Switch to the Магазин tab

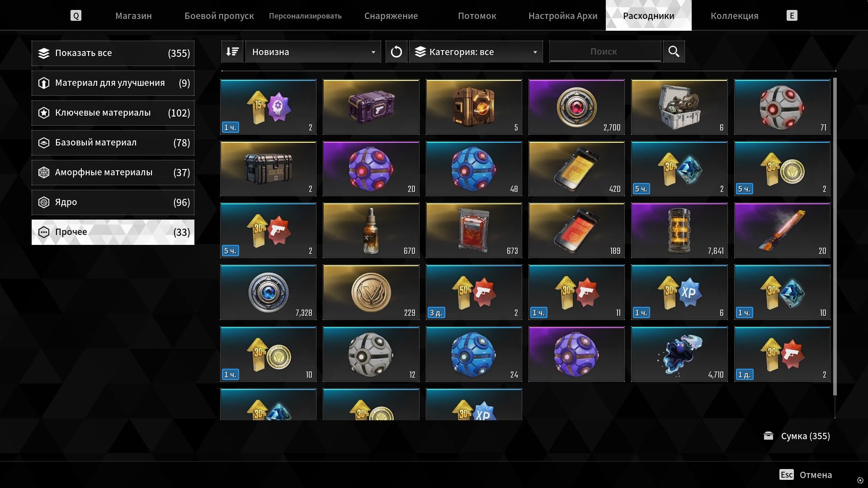(x=133, y=16)
